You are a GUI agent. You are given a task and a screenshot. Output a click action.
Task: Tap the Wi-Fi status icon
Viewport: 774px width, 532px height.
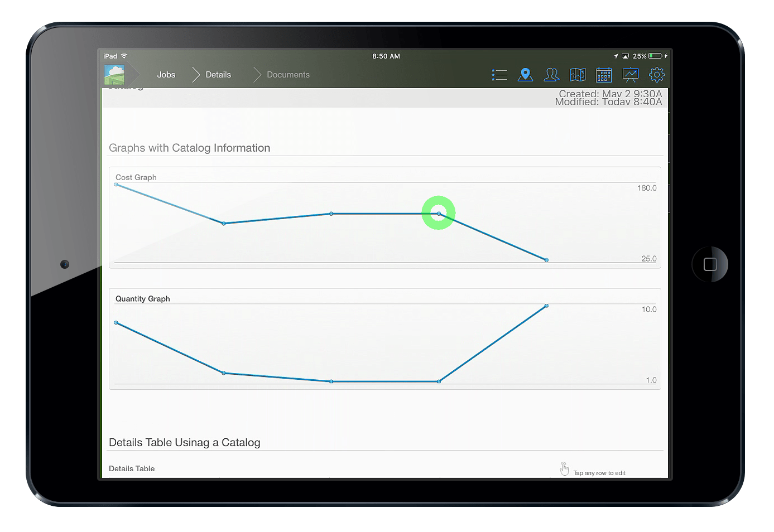[124, 56]
